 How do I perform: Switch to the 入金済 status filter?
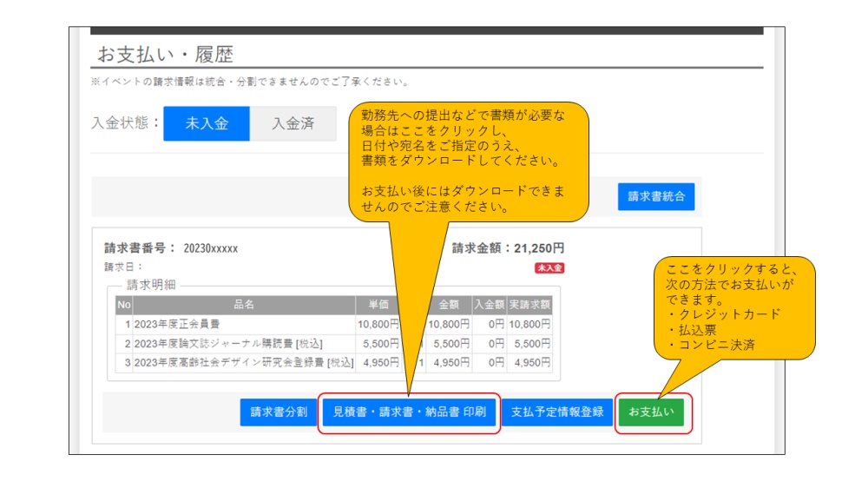click(293, 123)
